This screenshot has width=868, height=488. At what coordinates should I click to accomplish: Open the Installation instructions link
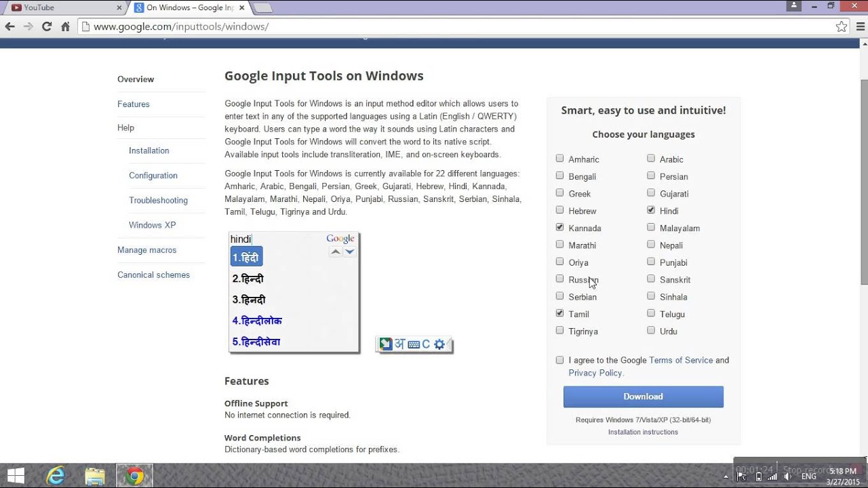pos(643,432)
